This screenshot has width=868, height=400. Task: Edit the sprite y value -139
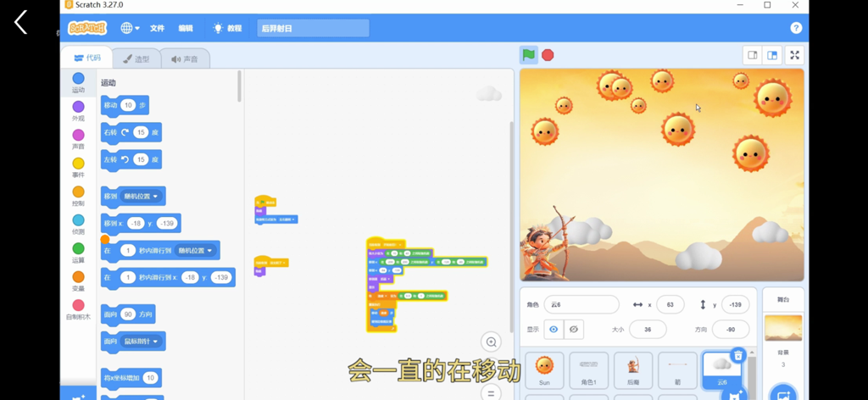[735, 304]
